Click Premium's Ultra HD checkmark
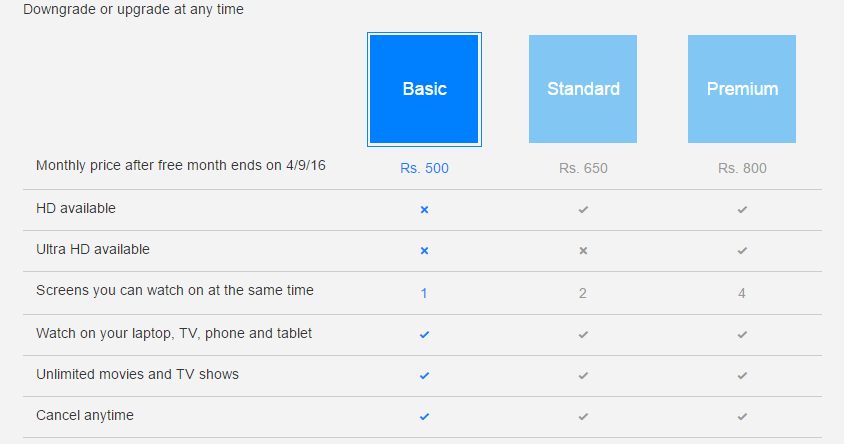This screenshot has width=844, height=444. point(742,251)
